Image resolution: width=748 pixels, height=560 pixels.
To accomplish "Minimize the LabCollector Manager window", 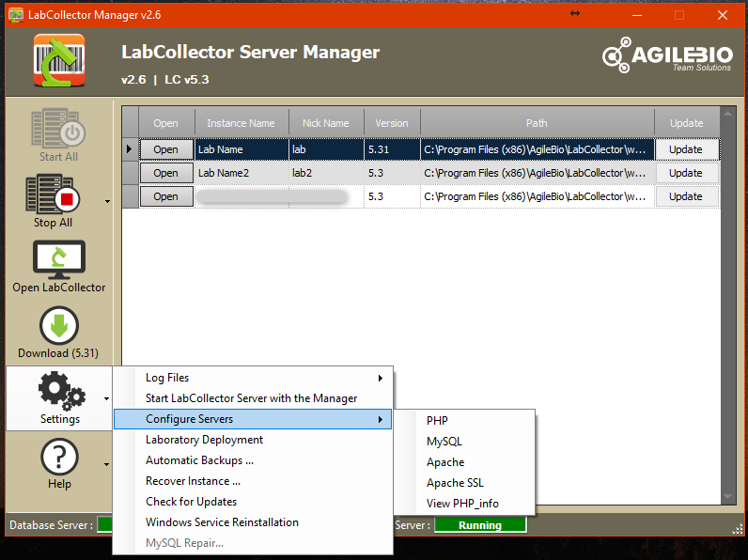I will coord(637,15).
